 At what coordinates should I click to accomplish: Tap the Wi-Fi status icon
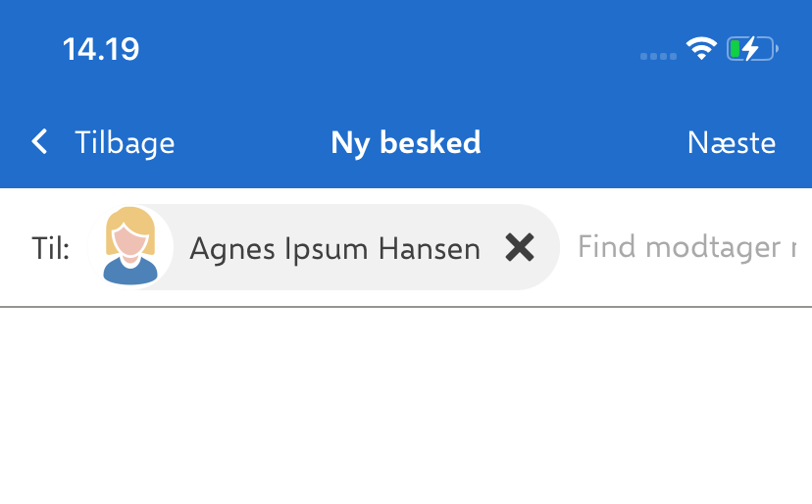[701, 49]
